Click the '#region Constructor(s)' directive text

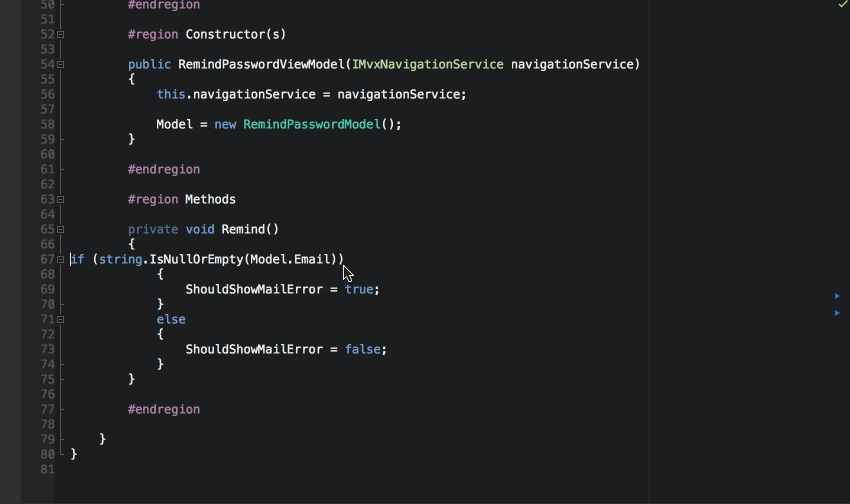coord(207,35)
